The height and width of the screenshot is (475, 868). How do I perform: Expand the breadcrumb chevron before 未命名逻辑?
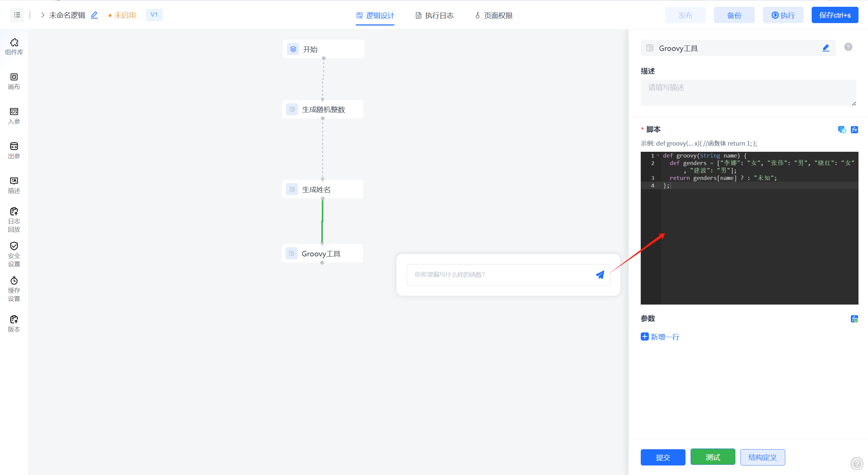[43, 15]
